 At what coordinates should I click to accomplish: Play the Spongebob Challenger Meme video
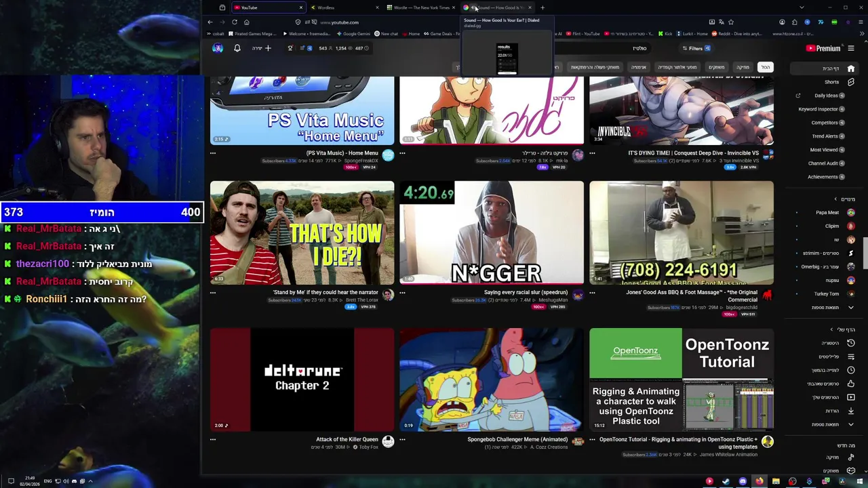click(492, 380)
